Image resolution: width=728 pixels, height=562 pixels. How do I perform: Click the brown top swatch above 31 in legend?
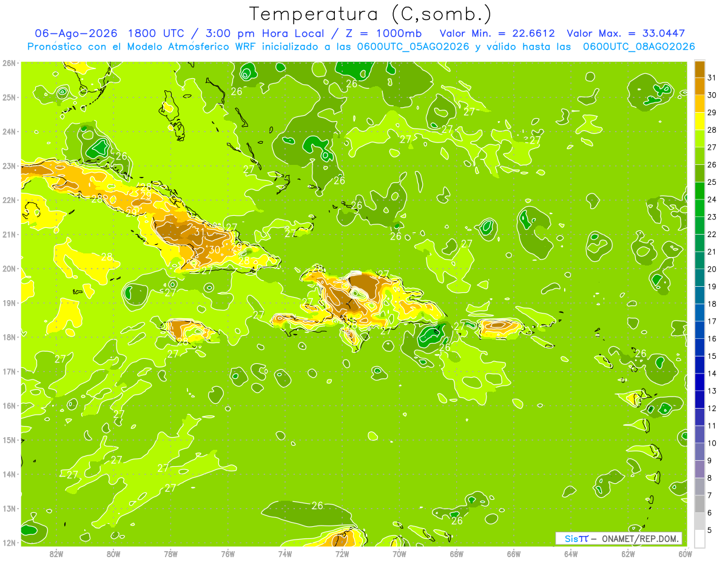(x=699, y=69)
